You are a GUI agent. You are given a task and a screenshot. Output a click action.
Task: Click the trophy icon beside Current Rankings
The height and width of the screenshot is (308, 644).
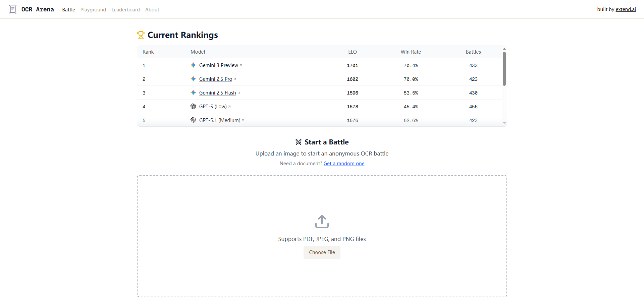point(141,35)
